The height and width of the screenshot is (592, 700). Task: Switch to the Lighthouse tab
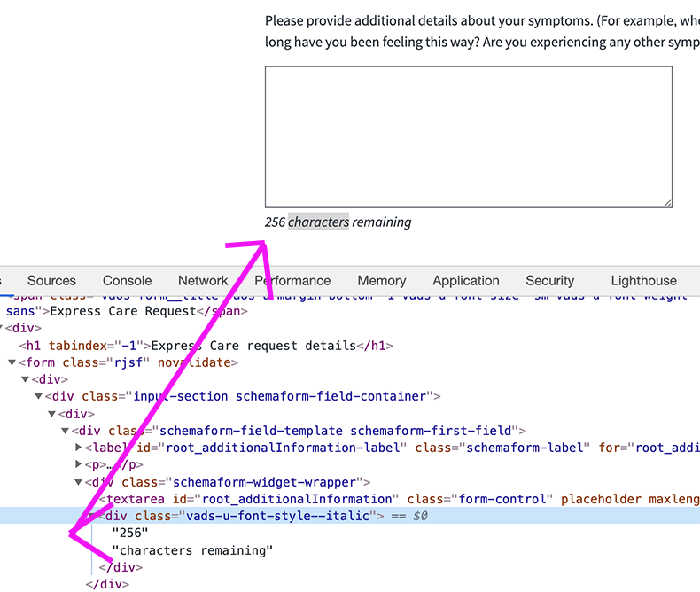pos(644,280)
